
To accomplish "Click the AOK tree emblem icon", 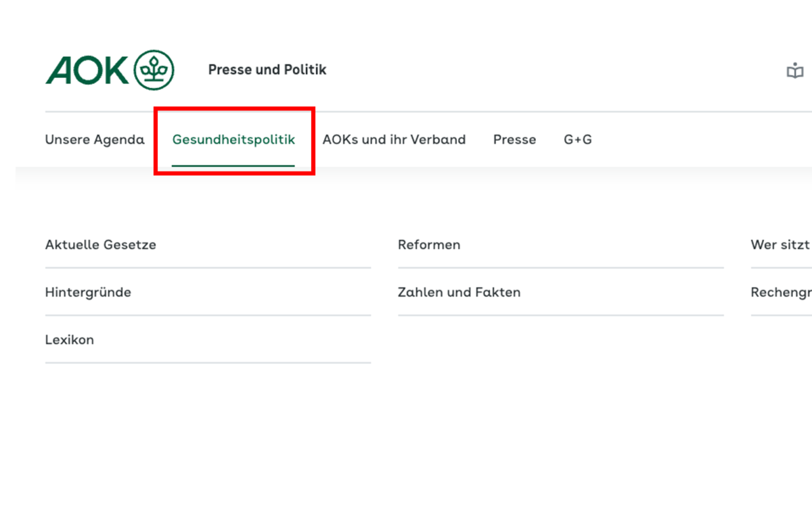I will tap(154, 70).
